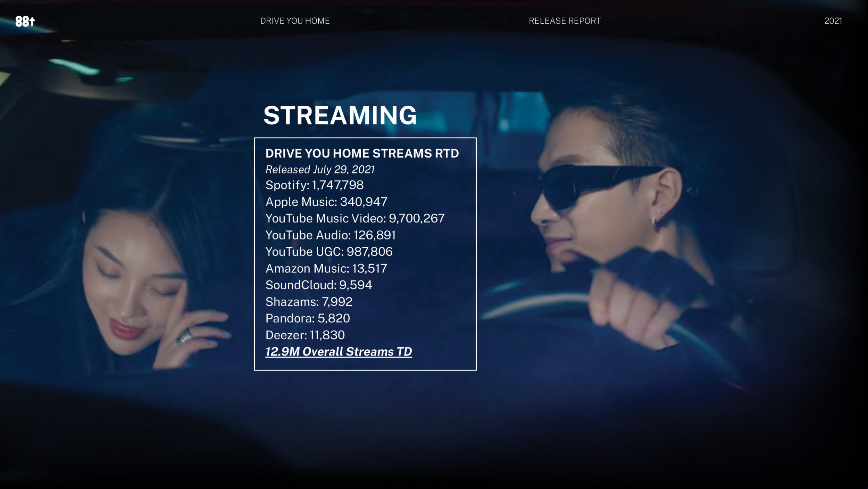Click the DRIVE YOU HOME header text
The height and width of the screenshot is (489, 868).
[295, 21]
